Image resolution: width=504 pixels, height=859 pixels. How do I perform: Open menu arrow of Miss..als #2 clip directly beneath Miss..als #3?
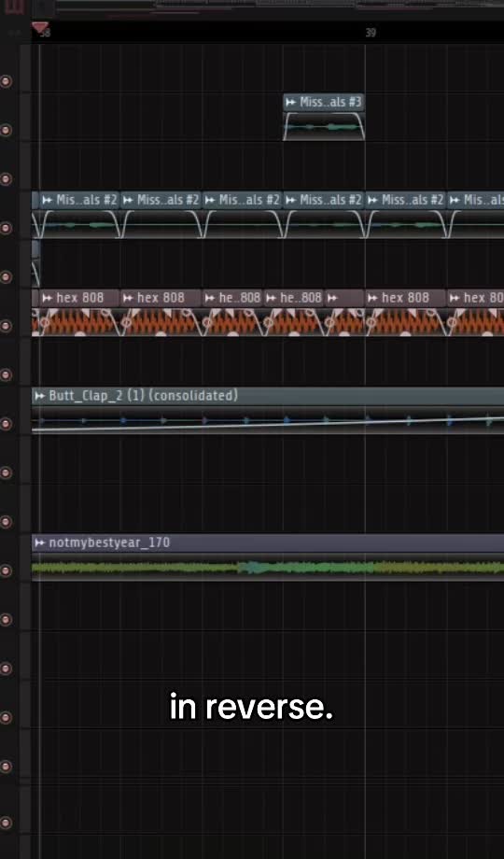291,201
